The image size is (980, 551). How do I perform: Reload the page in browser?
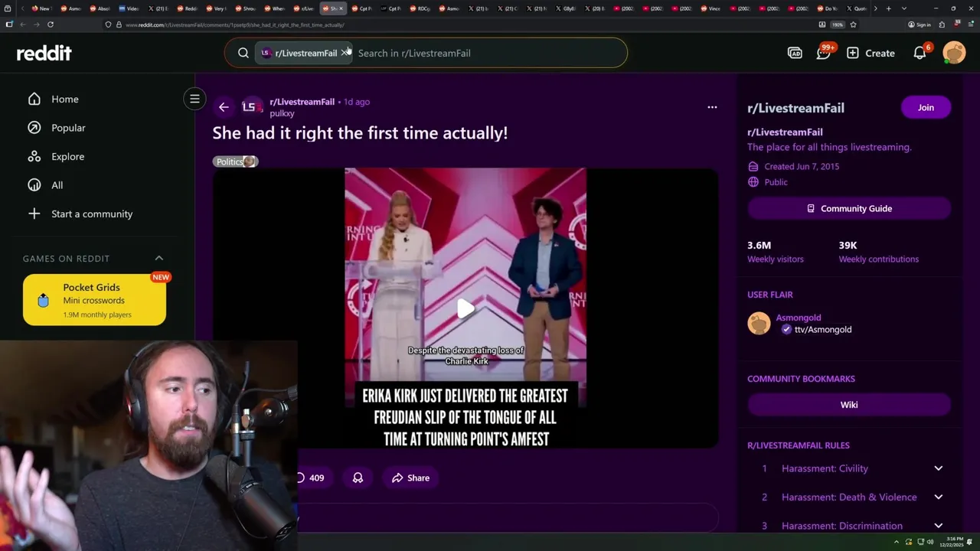click(51, 24)
